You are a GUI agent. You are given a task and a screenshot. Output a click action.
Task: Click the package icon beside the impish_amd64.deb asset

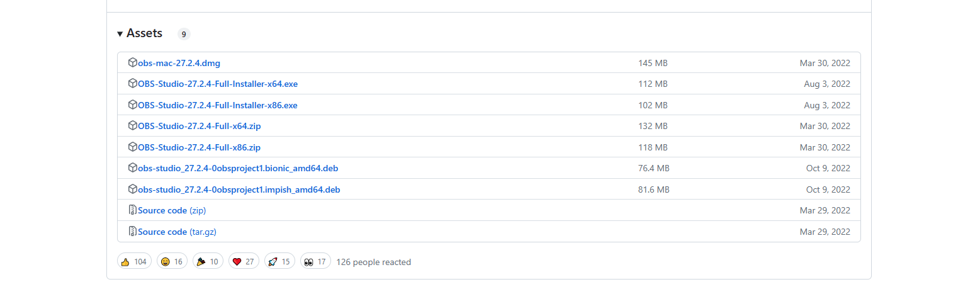[133, 189]
